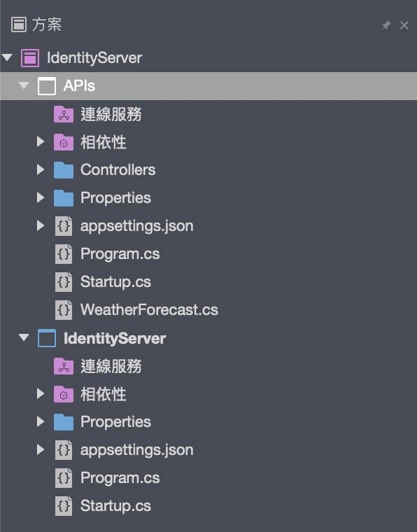This screenshot has width=417, height=532.
Task: Collapse the IdentityServer solution root node
Action: pos(7,57)
